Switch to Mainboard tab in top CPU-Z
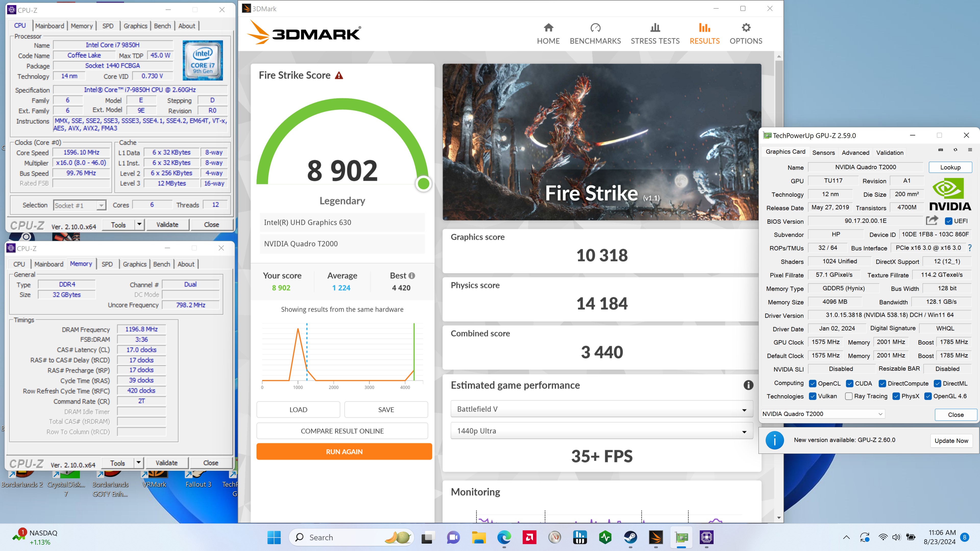The width and height of the screenshot is (980, 551). coord(50,26)
